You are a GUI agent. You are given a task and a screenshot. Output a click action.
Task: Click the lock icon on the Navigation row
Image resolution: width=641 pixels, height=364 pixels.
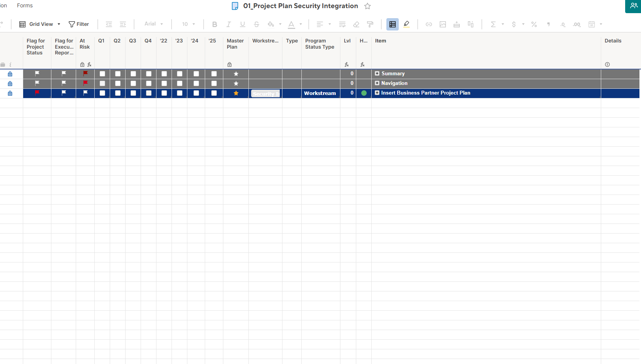click(x=10, y=83)
